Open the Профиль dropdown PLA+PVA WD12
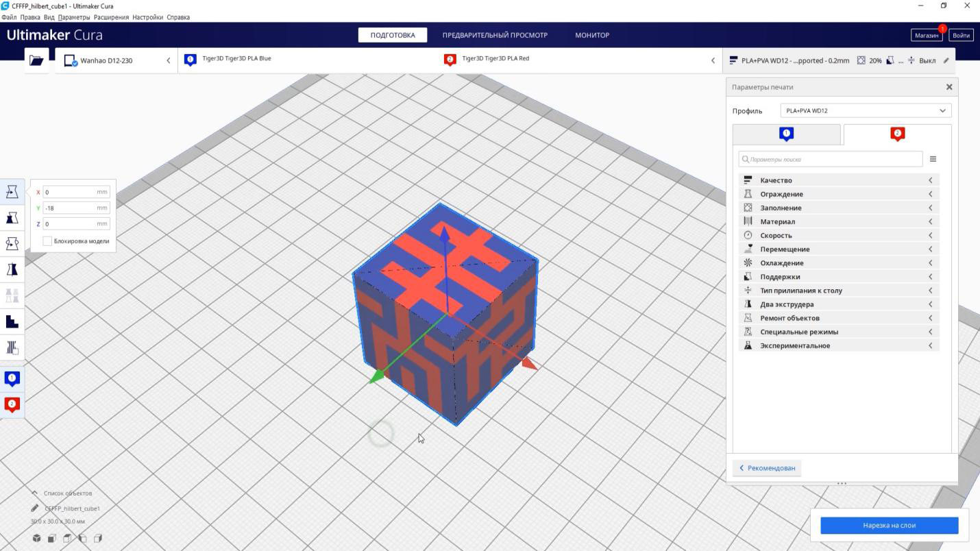 [x=866, y=111]
